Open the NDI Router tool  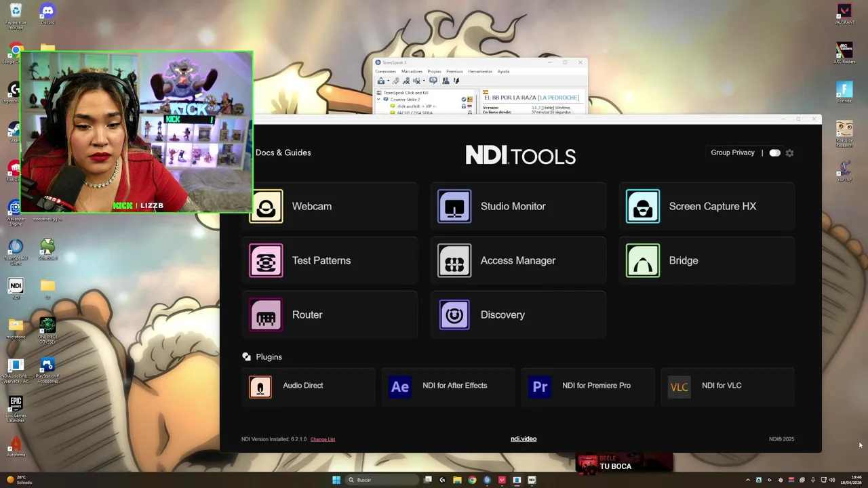tap(329, 314)
